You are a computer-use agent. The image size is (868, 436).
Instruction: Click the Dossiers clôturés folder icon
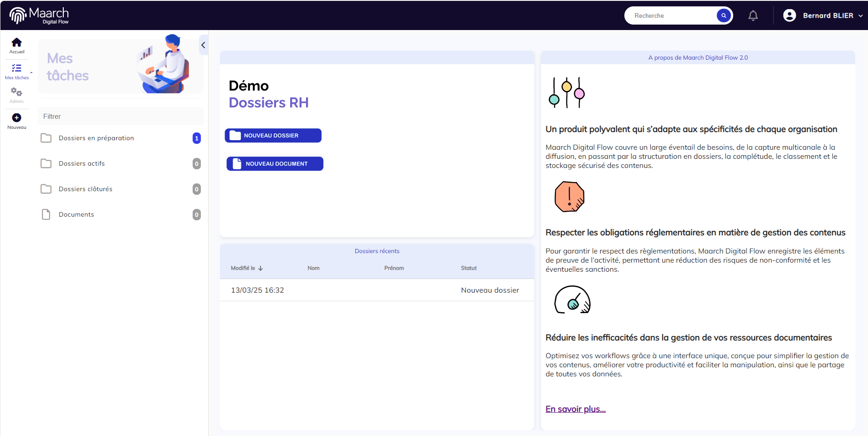pos(46,189)
